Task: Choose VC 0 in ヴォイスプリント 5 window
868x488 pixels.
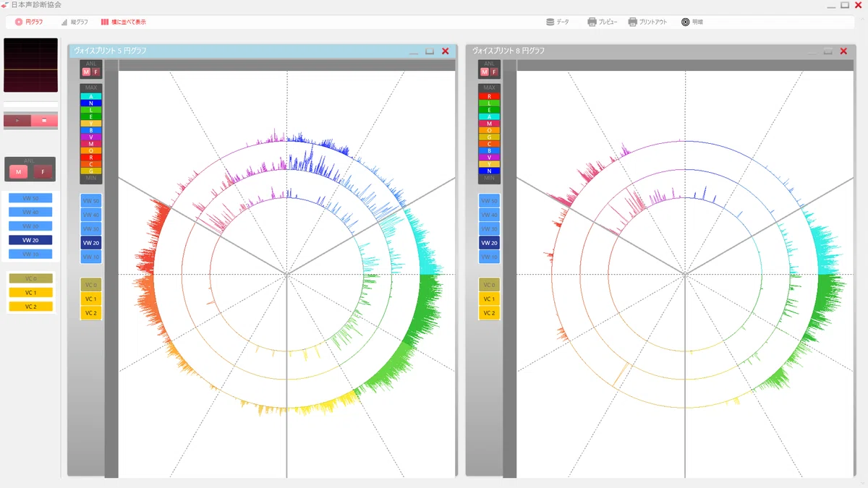Action: pos(91,285)
